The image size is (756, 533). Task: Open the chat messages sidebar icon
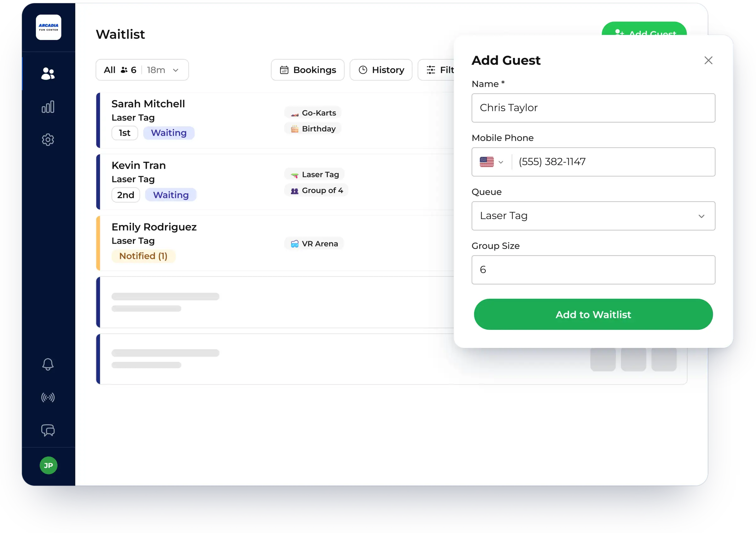pyautogui.click(x=48, y=430)
